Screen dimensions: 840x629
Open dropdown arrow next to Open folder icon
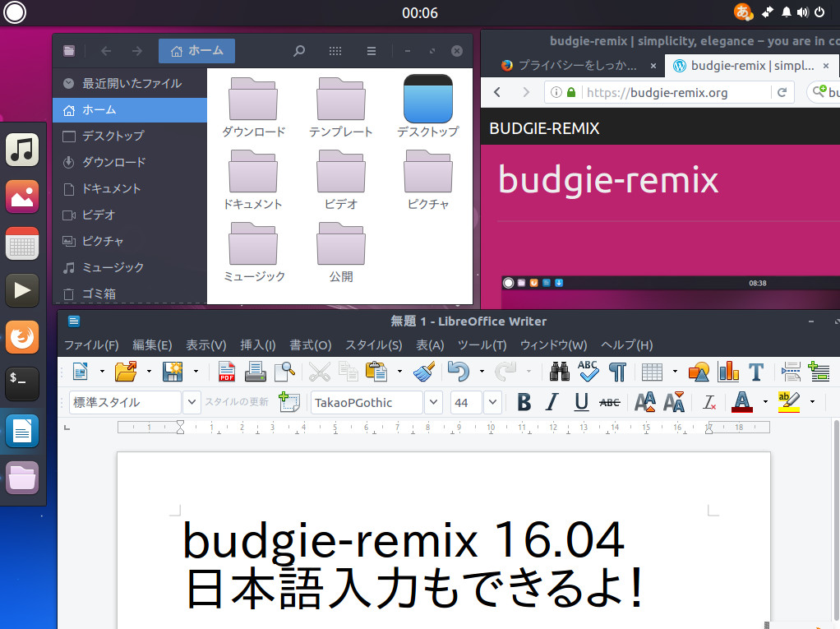149,372
